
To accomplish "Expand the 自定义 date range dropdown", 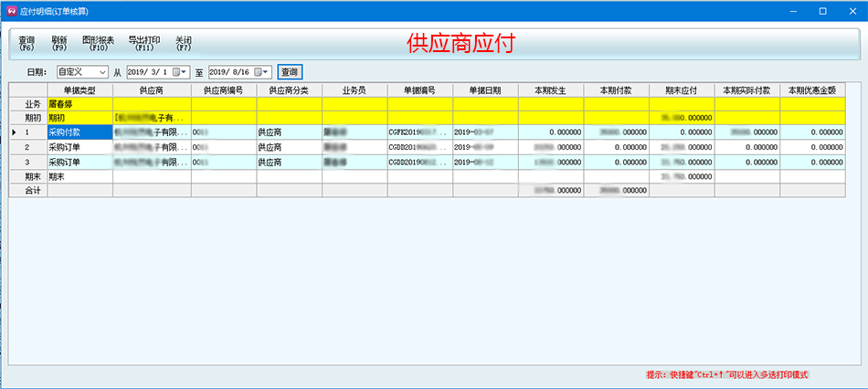I will pyautogui.click(x=101, y=71).
